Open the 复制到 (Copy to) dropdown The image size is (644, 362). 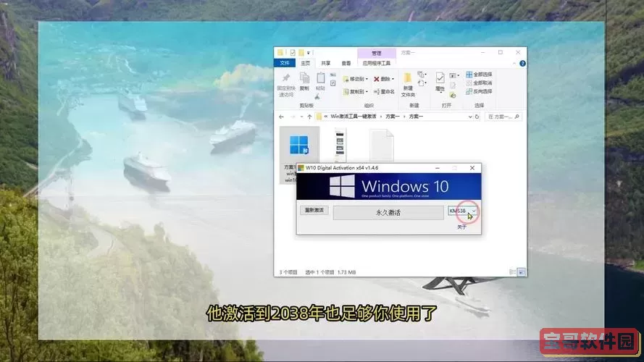click(355, 91)
